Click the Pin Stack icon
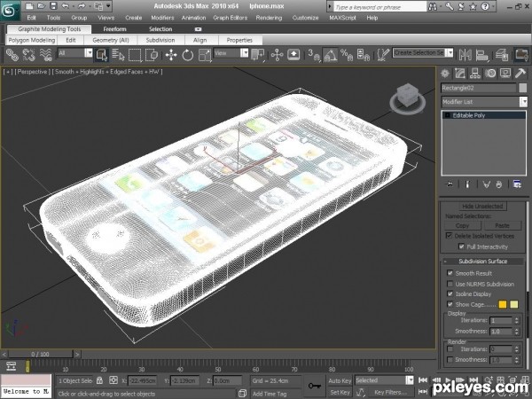 tap(450, 184)
